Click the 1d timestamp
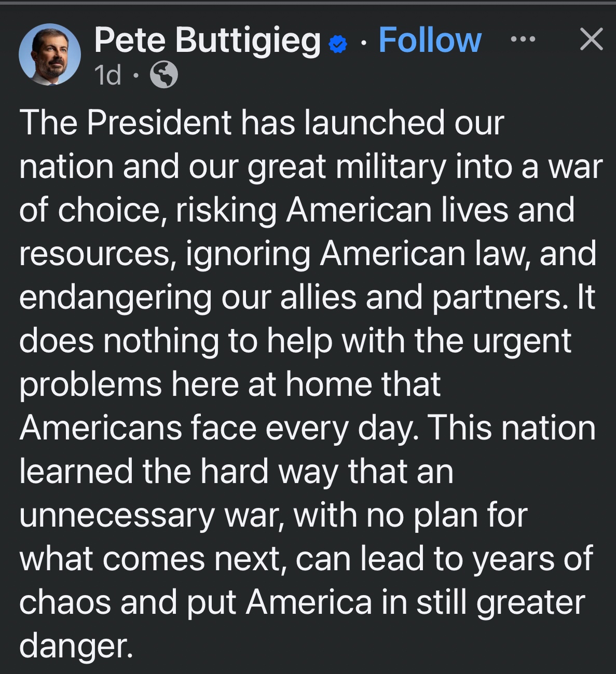The width and height of the screenshot is (616, 674). click(x=108, y=75)
